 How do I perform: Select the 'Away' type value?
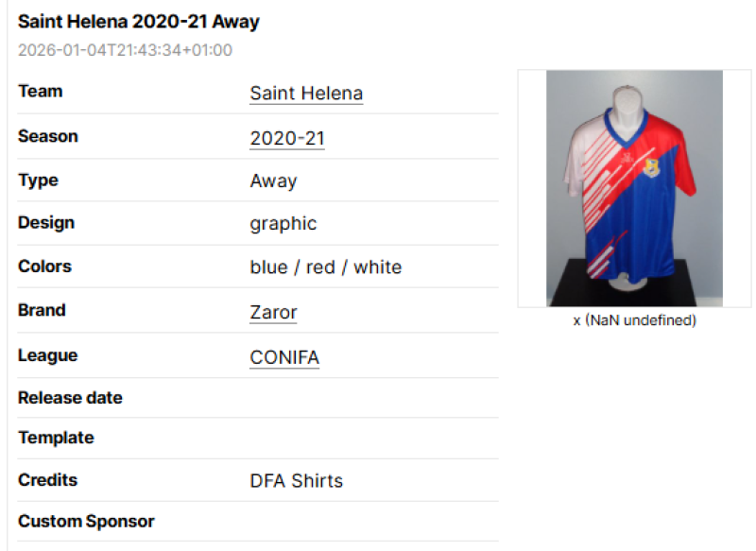[x=273, y=181]
